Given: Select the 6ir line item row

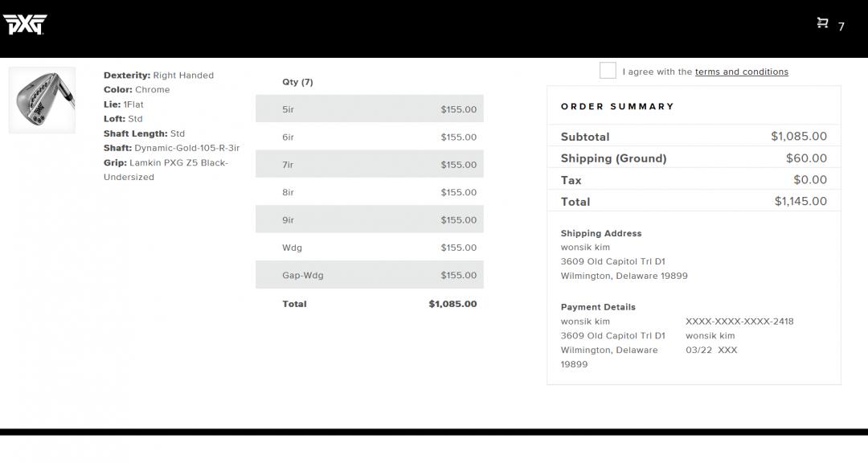Looking at the screenshot, I should 370,137.
